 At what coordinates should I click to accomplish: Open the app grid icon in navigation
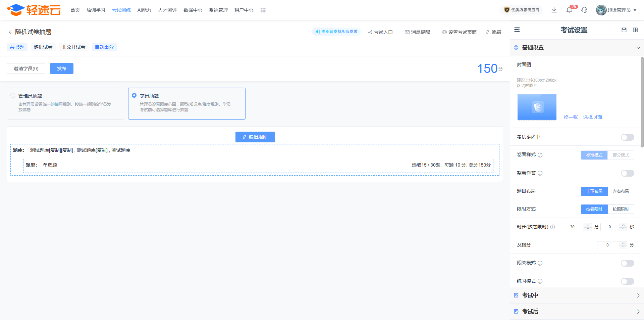point(263,10)
